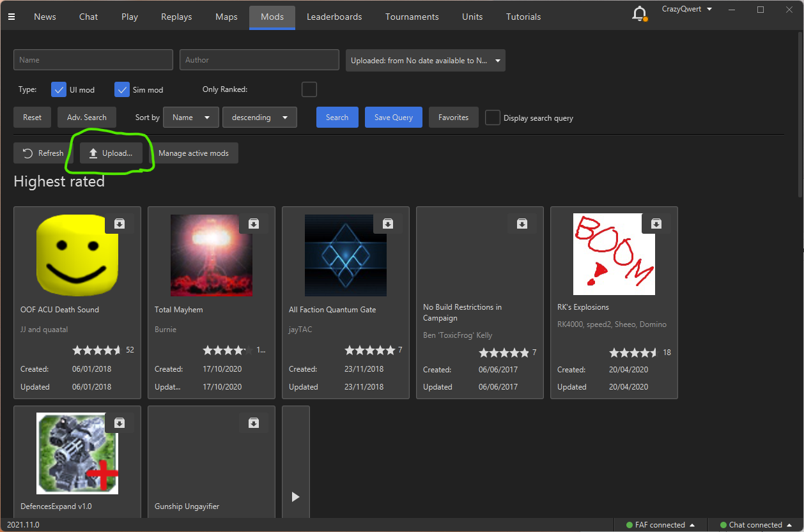Download No Build Restrictions in Campaign mod

click(x=522, y=224)
